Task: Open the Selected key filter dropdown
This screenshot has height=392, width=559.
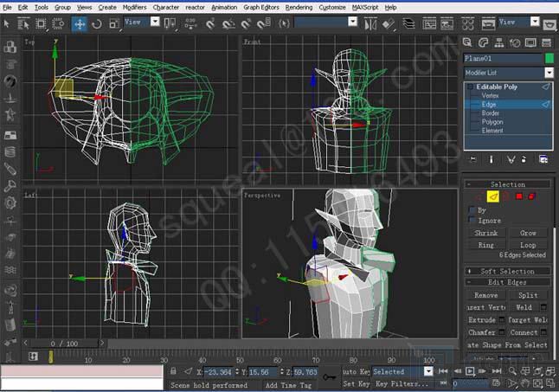Action: pos(428,371)
